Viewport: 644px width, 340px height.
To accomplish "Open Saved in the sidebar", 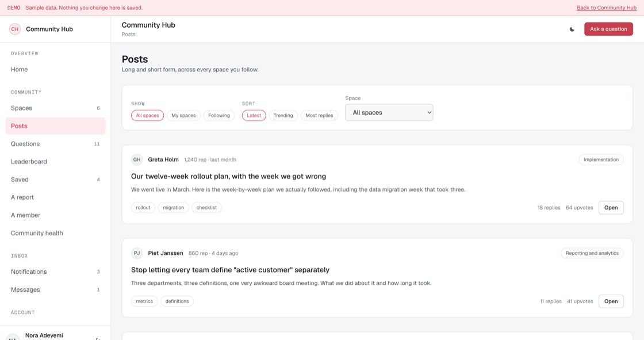I will (55, 179).
